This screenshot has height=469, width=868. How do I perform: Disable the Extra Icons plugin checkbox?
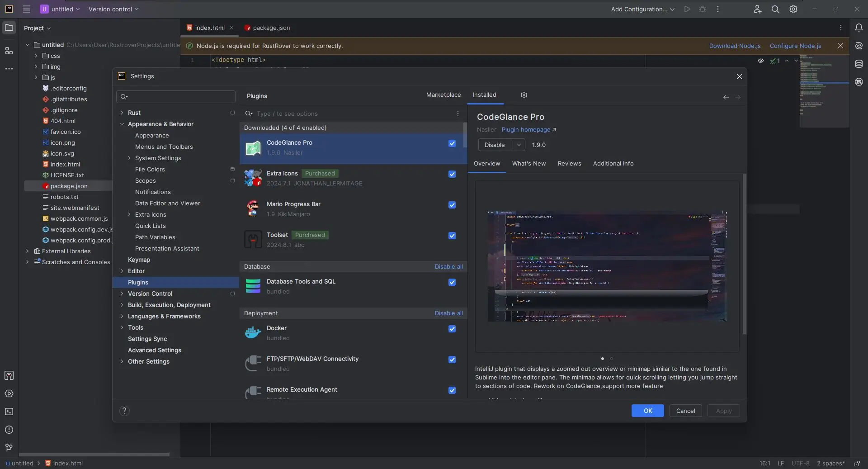(452, 174)
